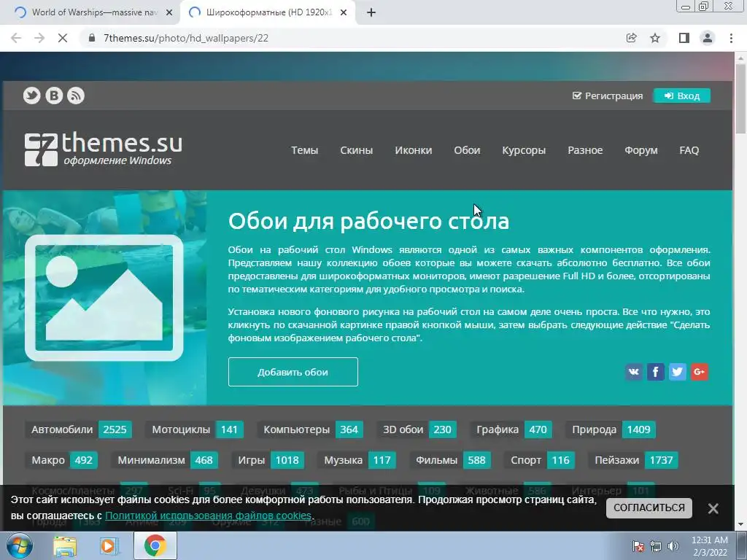
Task: Open the Графика category
Action: [511, 429]
